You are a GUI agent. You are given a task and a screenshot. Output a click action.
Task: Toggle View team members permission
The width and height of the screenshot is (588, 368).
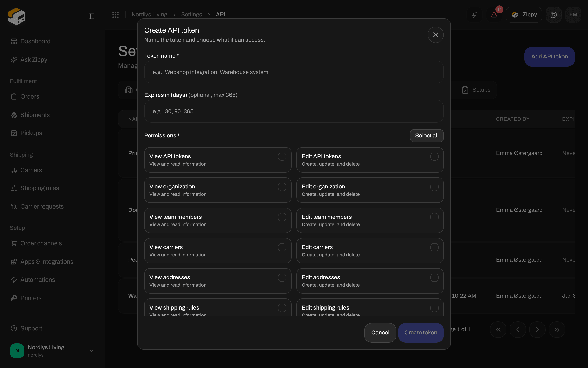tap(282, 217)
